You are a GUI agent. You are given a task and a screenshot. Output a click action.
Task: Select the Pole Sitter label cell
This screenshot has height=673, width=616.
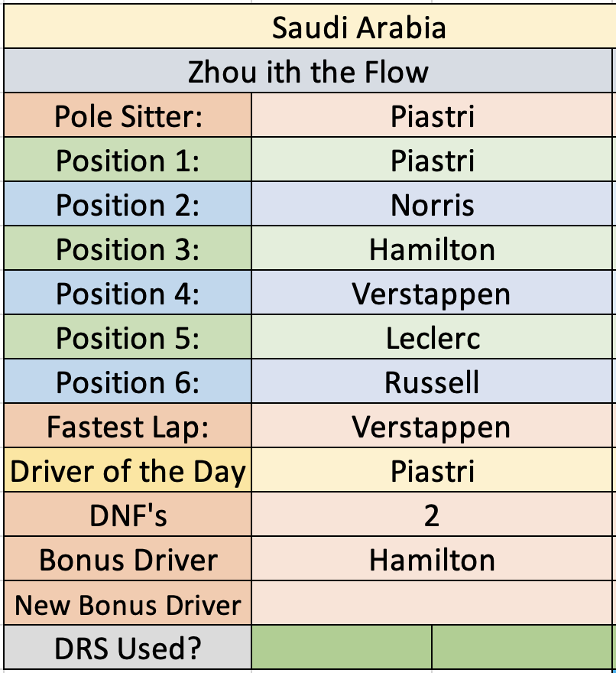pyautogui.click(x=128, y=115)
